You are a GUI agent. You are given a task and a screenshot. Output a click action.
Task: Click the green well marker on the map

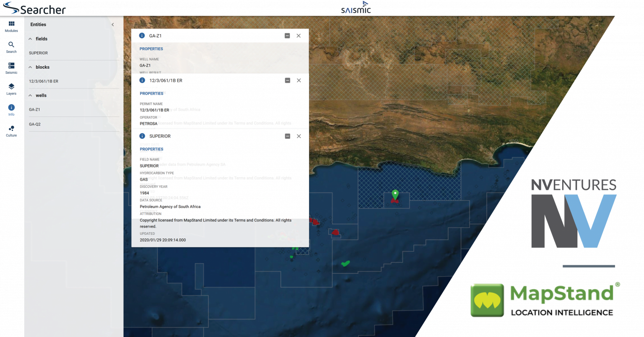coord(395,194)
